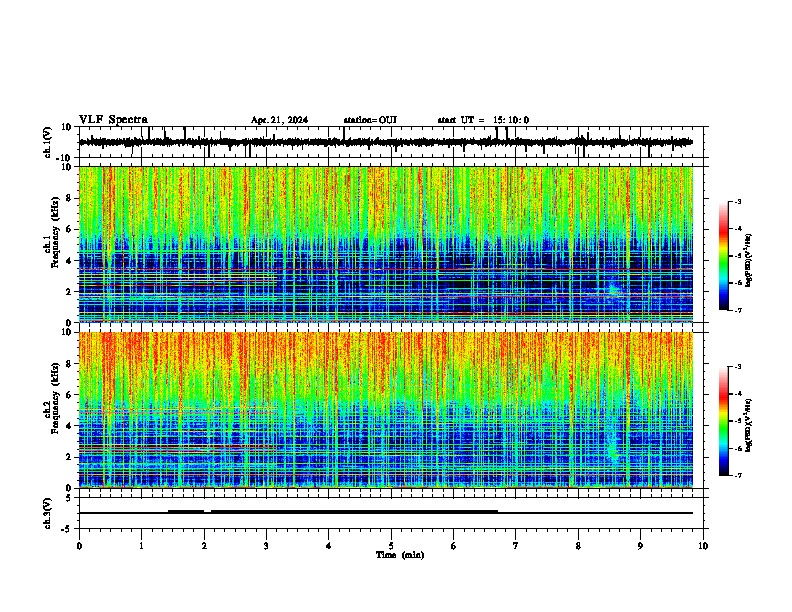Click the ch.1 color bar log(PSD) unit label

[749, 261]
